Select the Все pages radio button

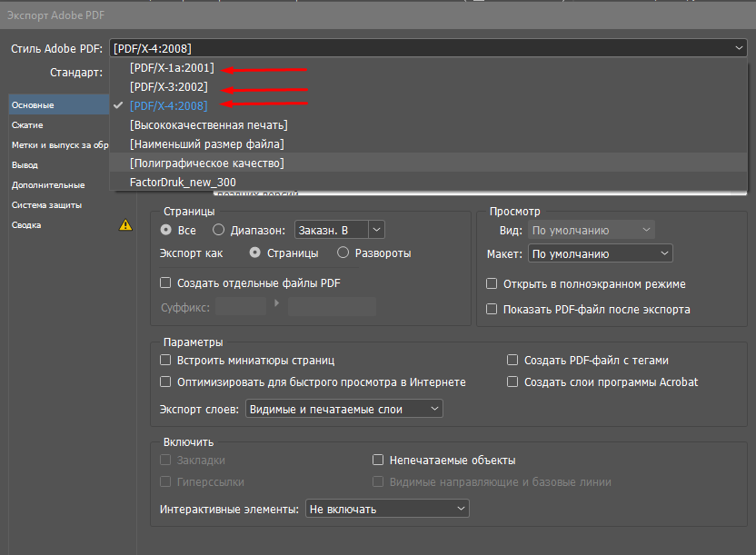[x=166, y=230]
